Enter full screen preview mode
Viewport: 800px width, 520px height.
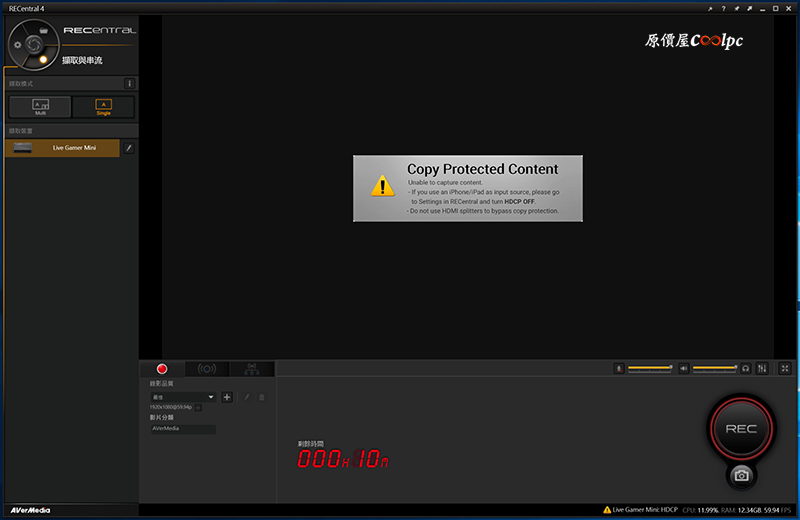[785, 368]
